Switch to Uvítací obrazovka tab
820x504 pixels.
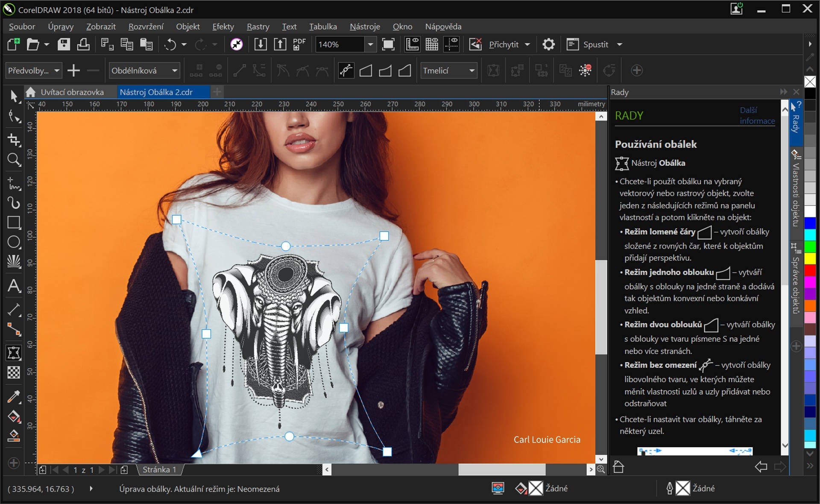tap(72, 92)
